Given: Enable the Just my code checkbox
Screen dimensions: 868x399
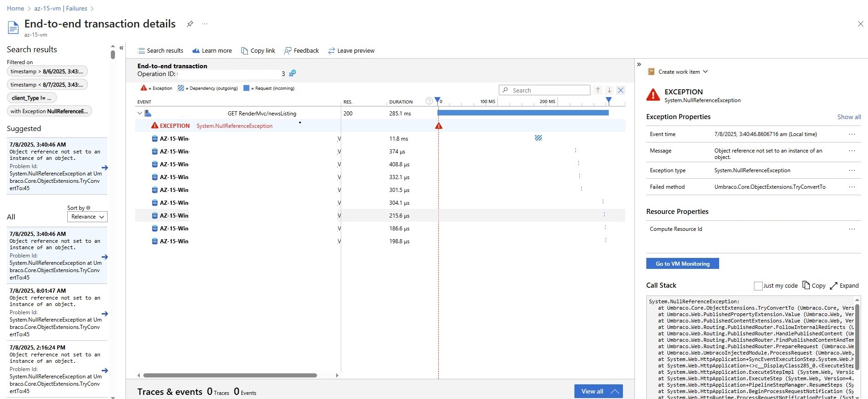Looking at the screenshot, I should tap(758, 286).
